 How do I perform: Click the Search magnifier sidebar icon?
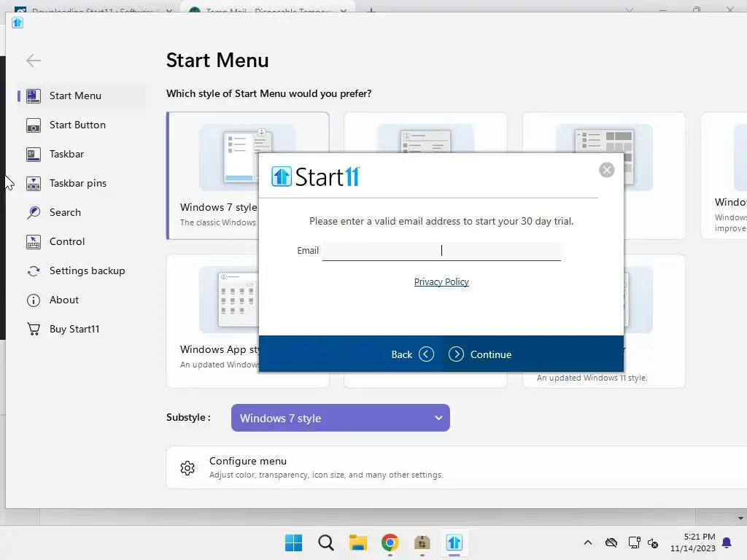(x=34, y=212)
